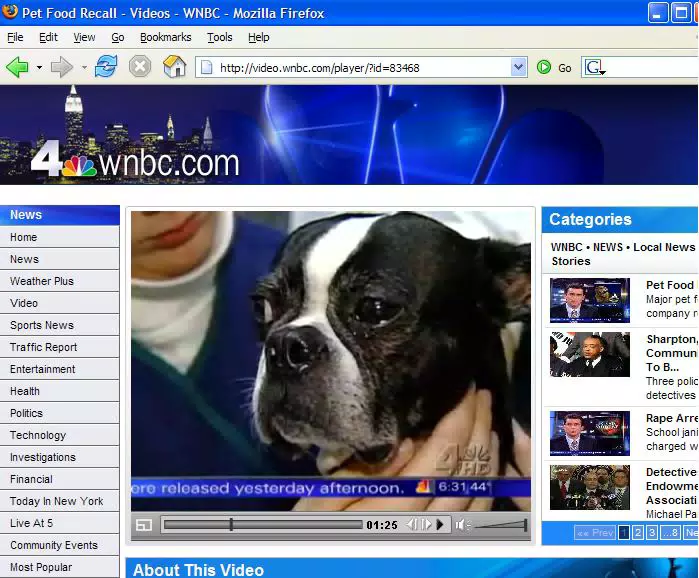Maximize the Firefox window
This screenshot has width=699, height=578.
tap(681, 12)
